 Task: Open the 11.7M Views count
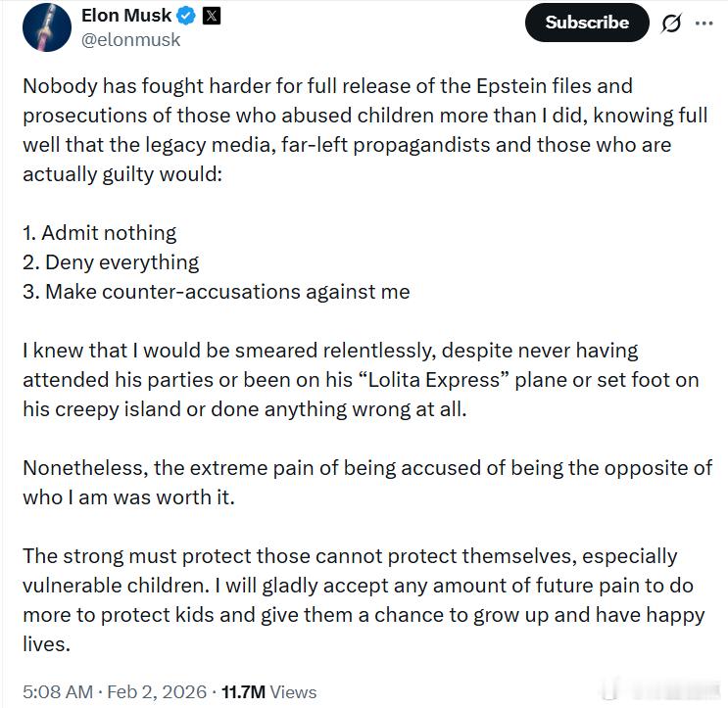(x=268, y=691)
